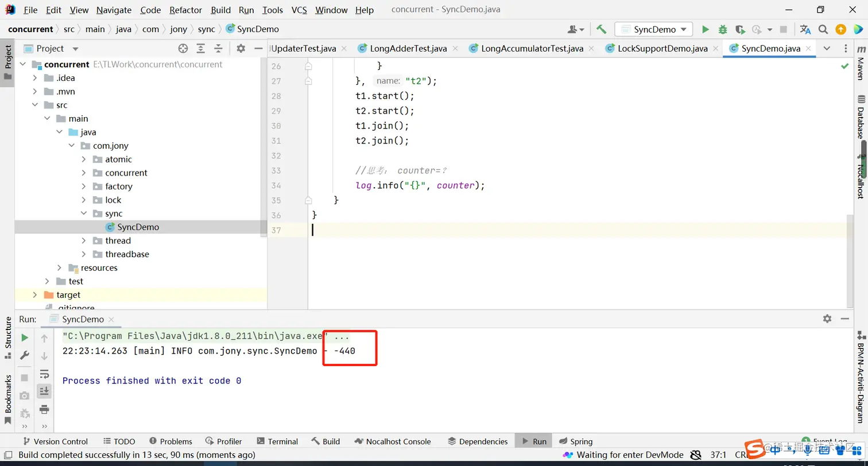Rerun SyncDemo from Run panel toolbar
This screenshot has height=466, width=868.
(25, 338)
